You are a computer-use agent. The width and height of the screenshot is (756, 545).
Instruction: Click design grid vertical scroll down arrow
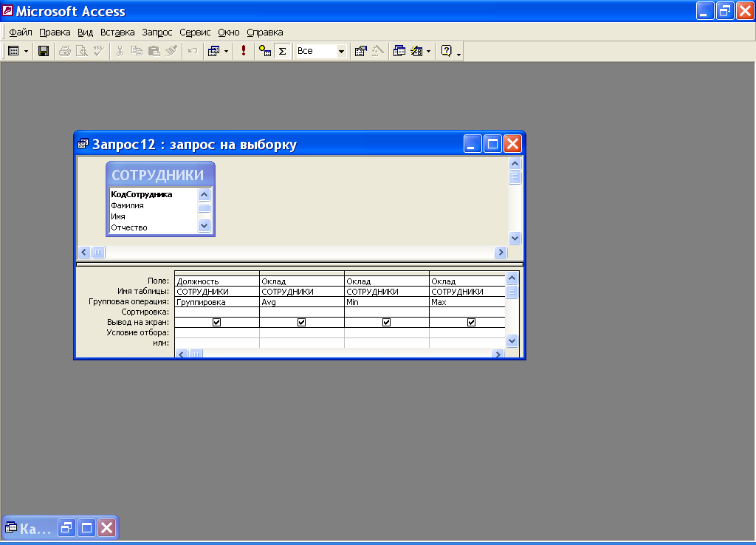click(x=512, y=341)
